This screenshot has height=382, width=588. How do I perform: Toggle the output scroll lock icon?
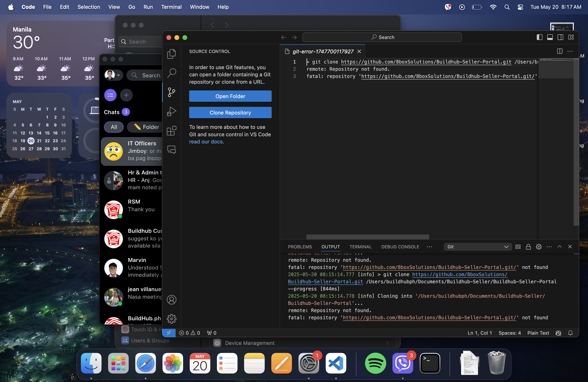tap(528, 247)
